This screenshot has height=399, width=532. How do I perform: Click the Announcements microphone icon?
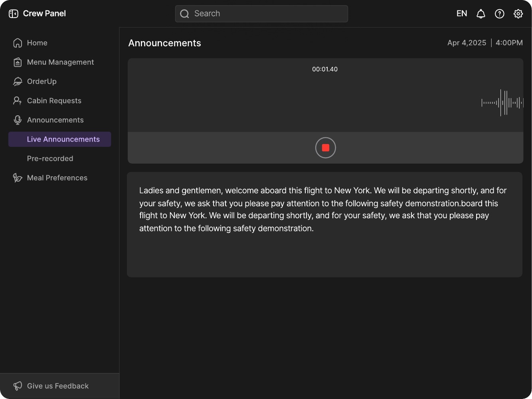coord(18,120)
